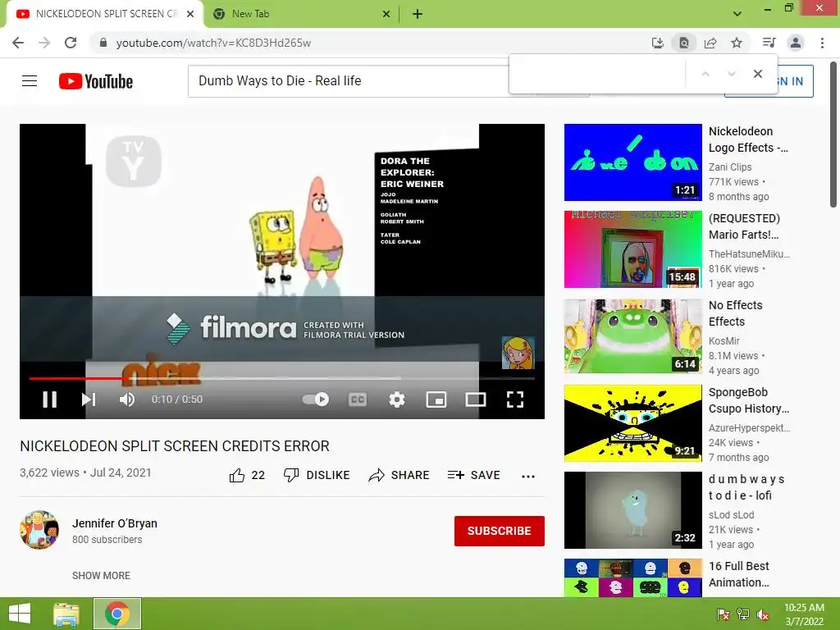Subscribe to Jennifer O'Bryan channel
Screen dimensions: 840x630
(500, 531)
